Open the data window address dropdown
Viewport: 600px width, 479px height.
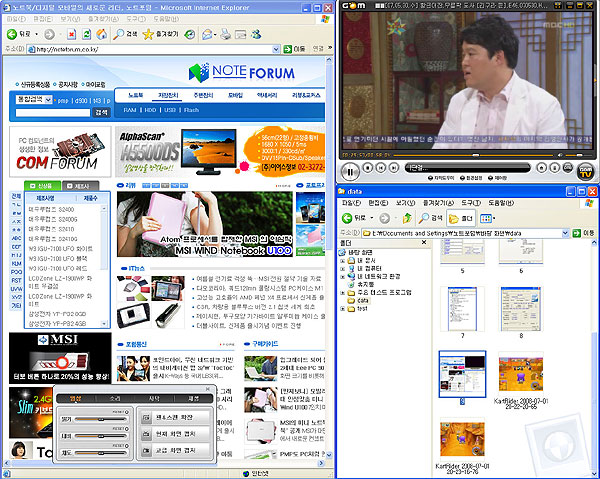(x=565, y=233)
